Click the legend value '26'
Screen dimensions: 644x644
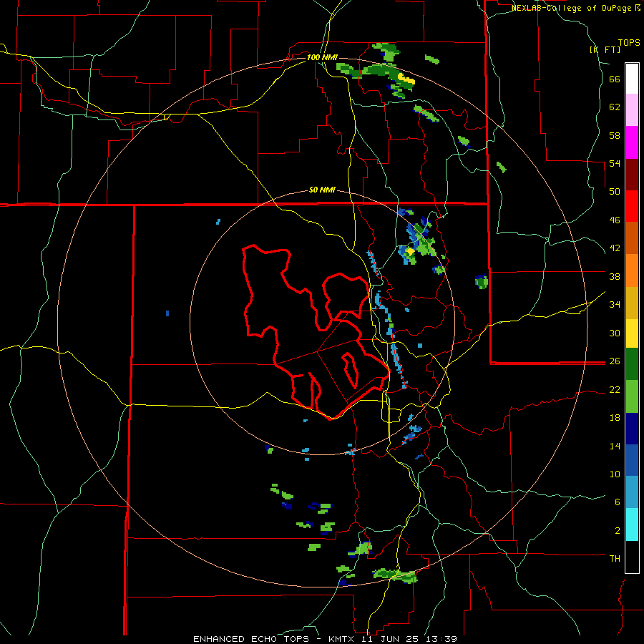point(615,361)
